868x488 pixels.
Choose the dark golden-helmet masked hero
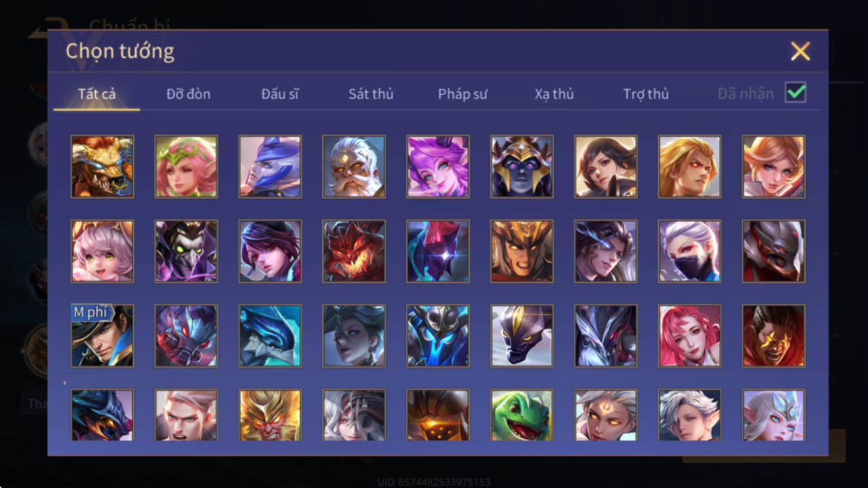coord(522,167)
